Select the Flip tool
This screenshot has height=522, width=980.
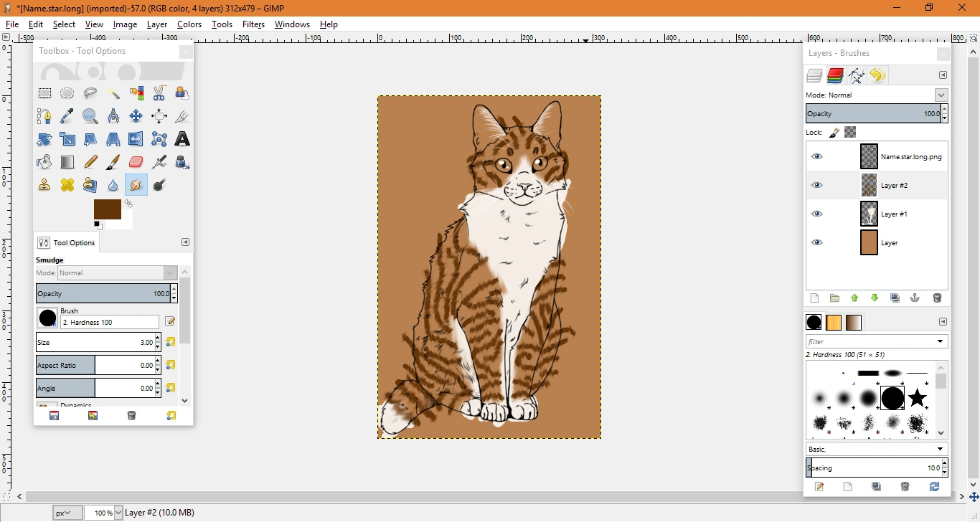[136, 139]
